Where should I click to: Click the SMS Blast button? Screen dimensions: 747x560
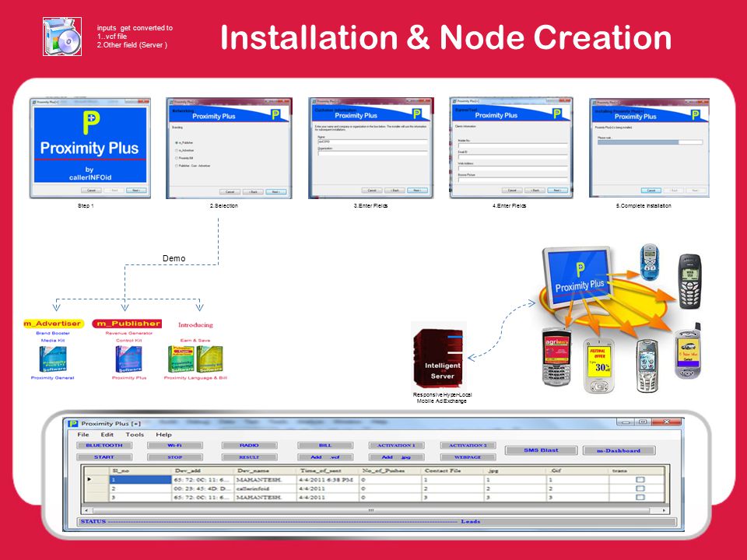(x=542, y=450)
